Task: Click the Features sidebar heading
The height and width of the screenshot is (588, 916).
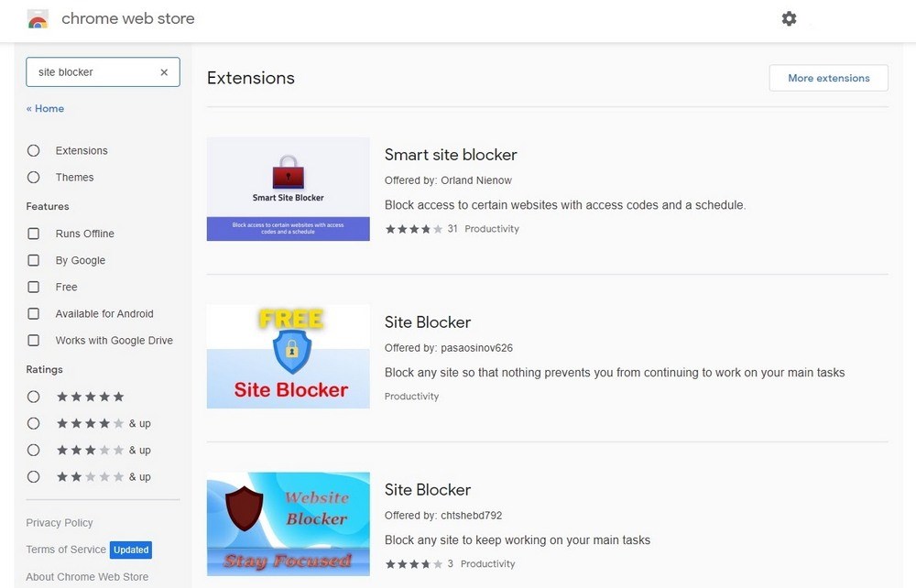Action: click(x=48, y=207)
